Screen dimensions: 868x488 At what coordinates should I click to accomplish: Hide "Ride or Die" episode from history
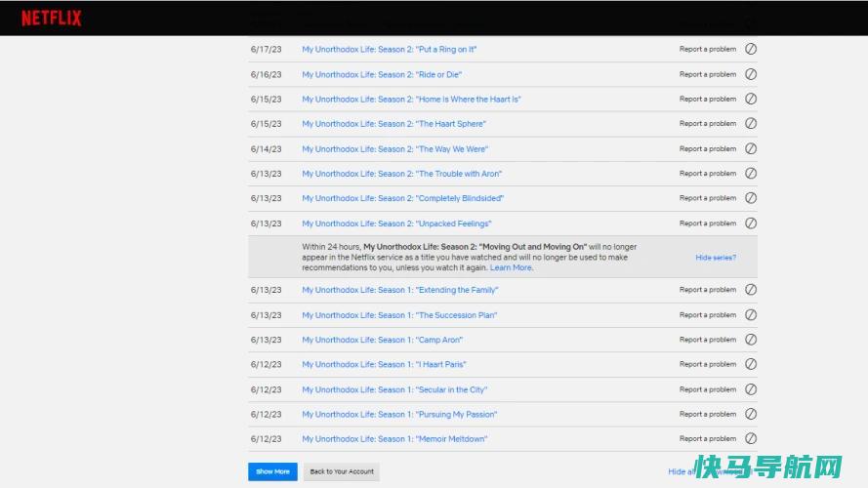click(751, 74)
